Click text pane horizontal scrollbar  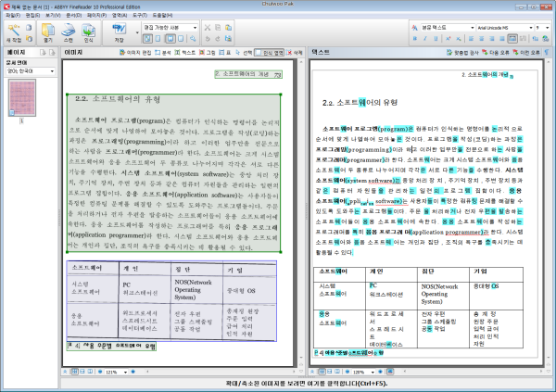(x=473, y=372)
